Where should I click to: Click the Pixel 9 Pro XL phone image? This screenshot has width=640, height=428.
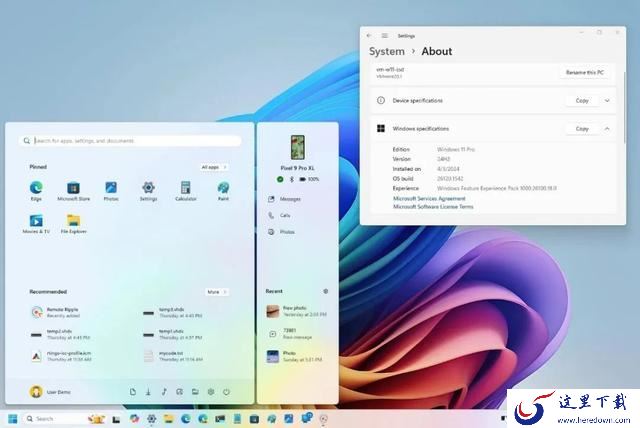[298, 147]
